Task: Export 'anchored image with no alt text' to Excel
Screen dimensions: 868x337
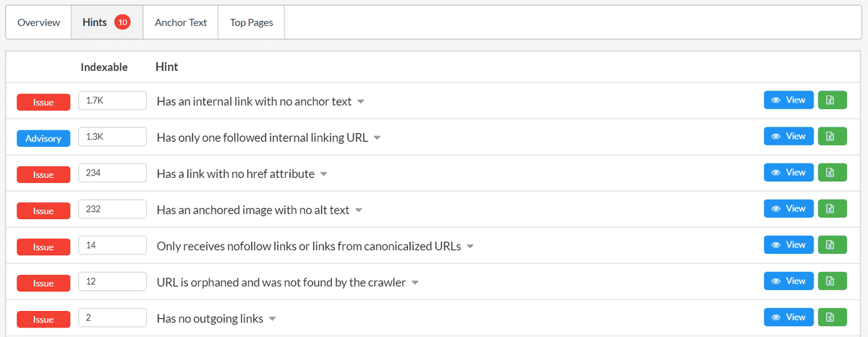Action: pos(832,209)
